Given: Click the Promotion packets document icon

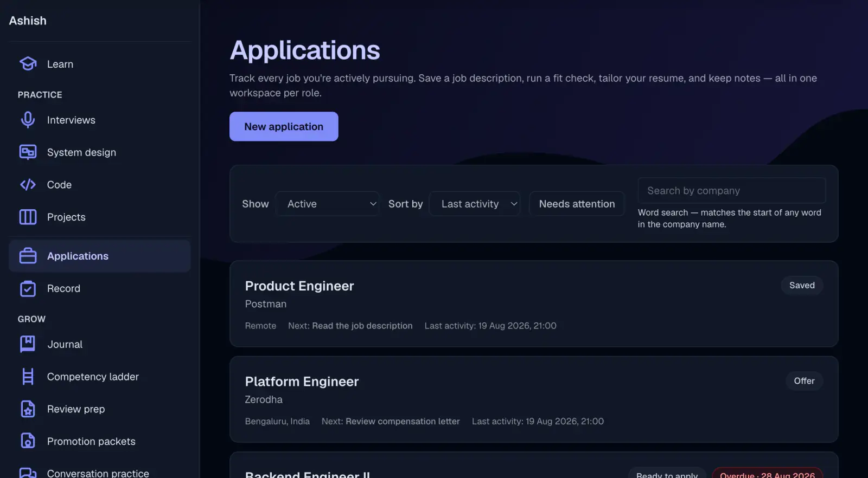Looking at the screenshot, I should coord(28,441).
